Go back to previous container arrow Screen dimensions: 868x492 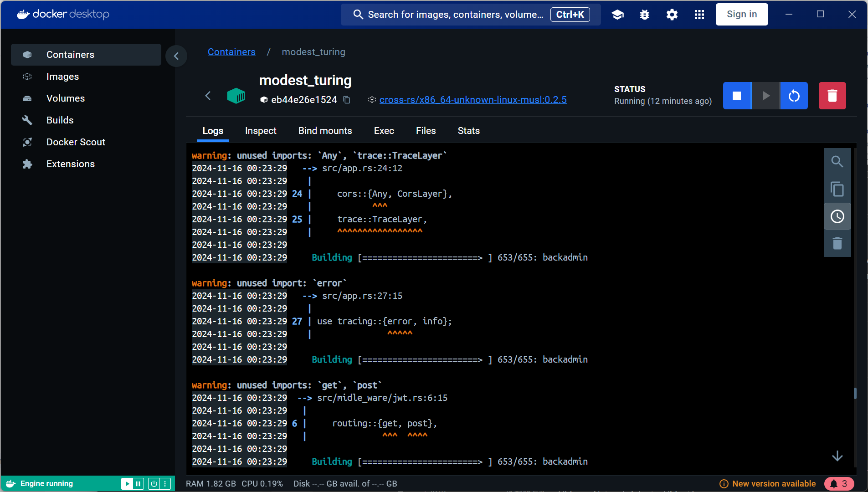pyautogui.click(x=208, y=96)
